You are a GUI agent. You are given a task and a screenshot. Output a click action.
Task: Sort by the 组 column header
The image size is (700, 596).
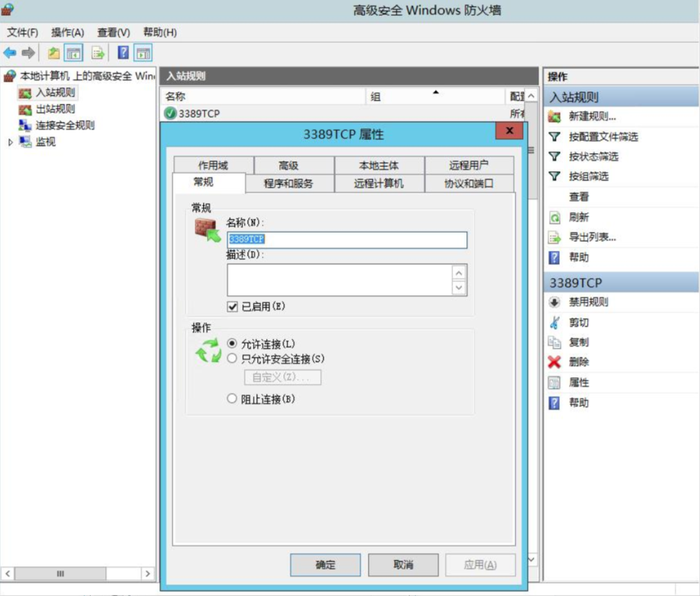[x=435, y=96]
